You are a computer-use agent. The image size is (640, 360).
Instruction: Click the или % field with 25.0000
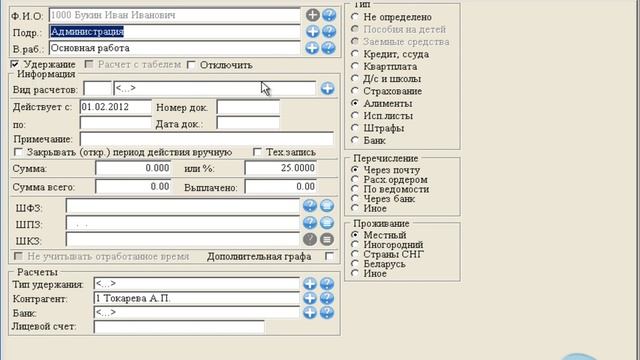point(281,168)
